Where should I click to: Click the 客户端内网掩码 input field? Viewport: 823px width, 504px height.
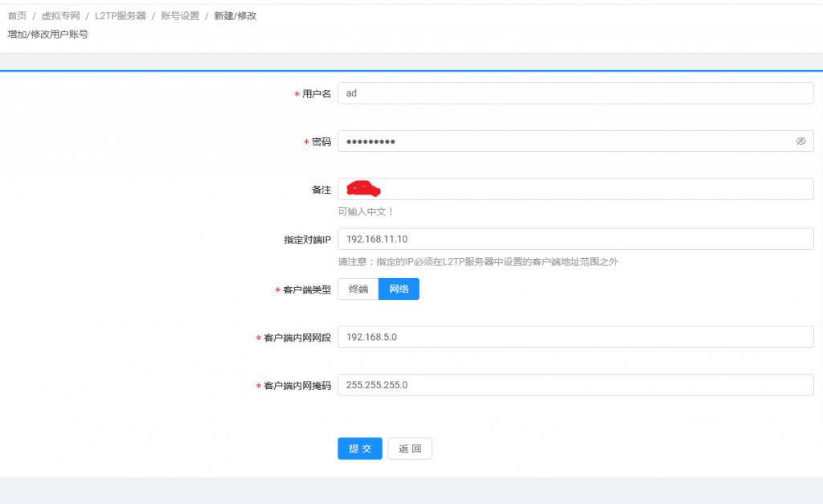tap(575, 386)
